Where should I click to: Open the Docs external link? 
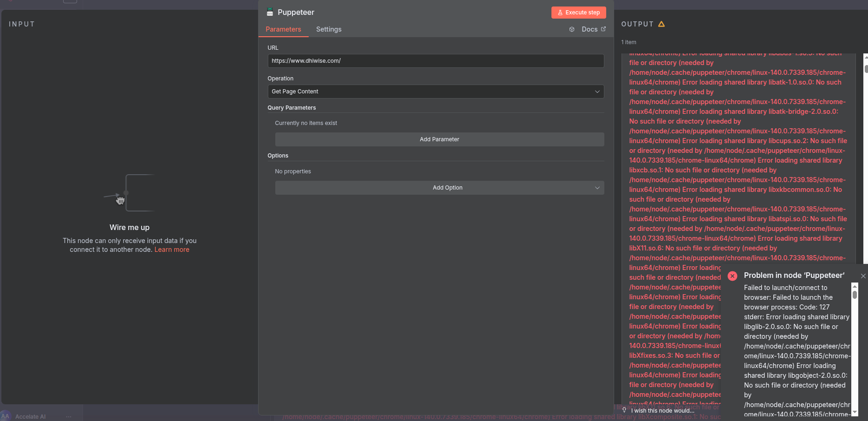coord(594,29)
